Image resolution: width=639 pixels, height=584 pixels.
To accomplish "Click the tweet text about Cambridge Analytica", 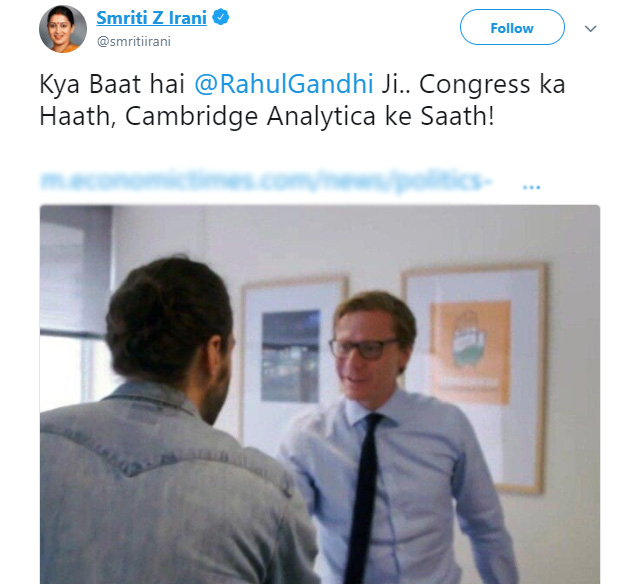I will coord(302,100).
